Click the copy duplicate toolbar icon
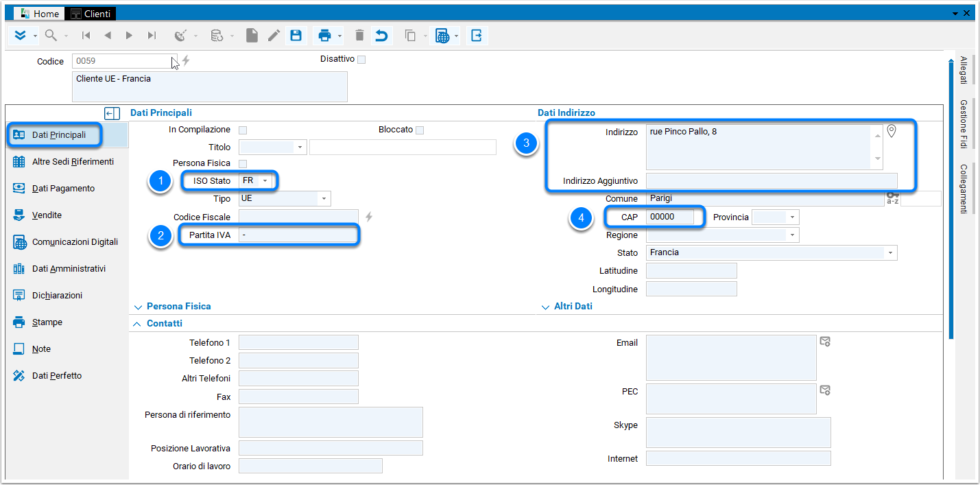This screenshot has width=980, height=485. click(x=411, y=35)
